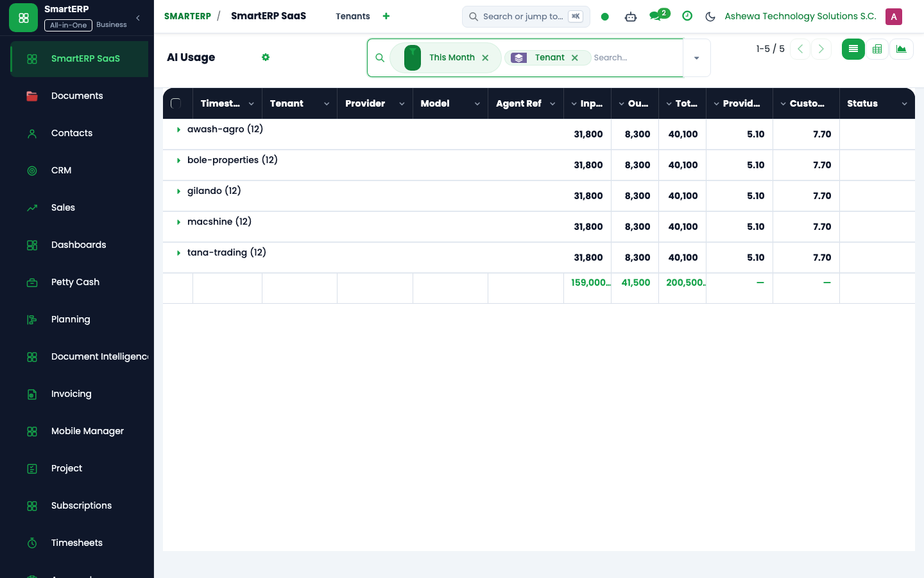Select all rows checkbox in header

click(176, 103)
